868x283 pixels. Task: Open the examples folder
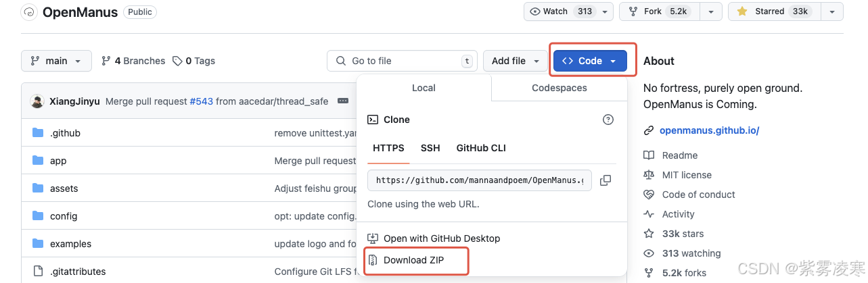click(70, 244)
